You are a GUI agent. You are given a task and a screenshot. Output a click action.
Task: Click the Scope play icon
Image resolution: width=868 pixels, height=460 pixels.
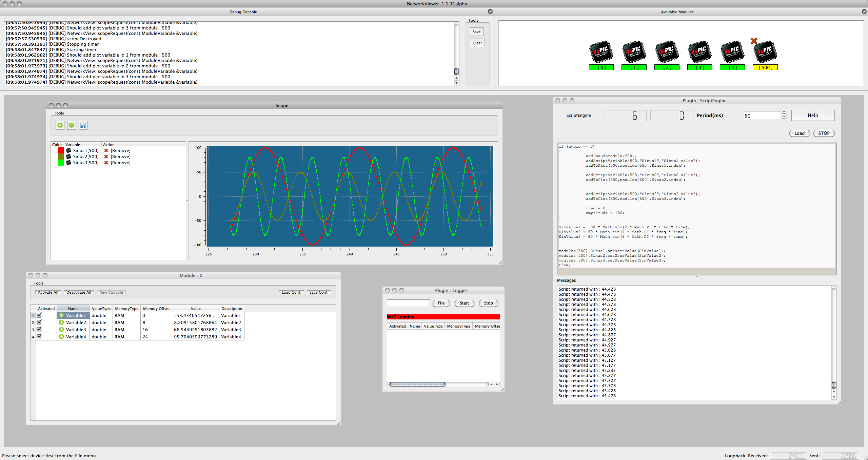[x=60, y=125]
